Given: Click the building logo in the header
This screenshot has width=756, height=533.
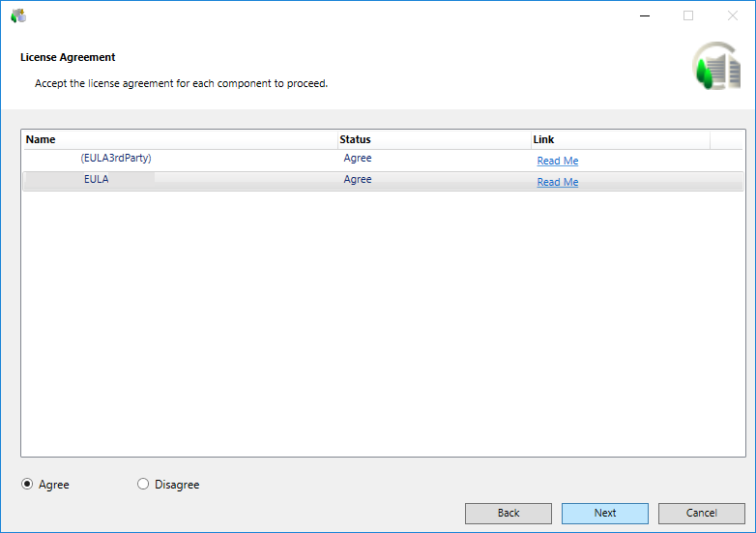Looking at the screenshot, I should [715, 67].
